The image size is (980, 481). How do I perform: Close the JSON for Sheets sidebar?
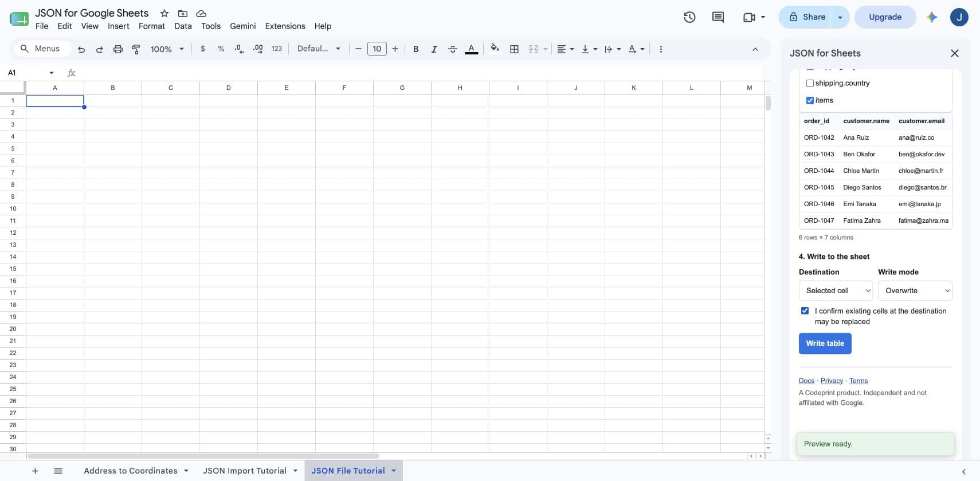pos(954,53)
